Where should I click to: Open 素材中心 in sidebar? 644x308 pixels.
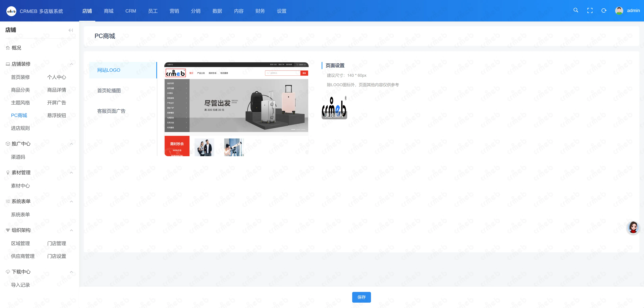pyautogui.click(x=20, y=186)
